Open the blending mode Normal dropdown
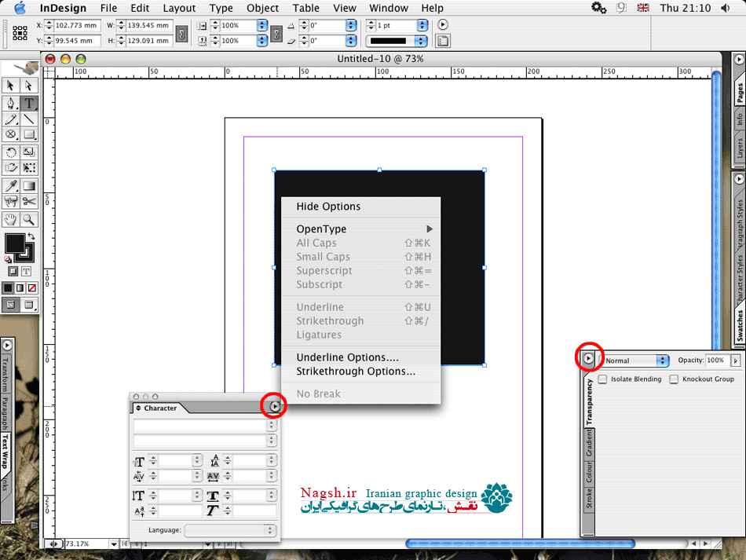This screenshot has width=746, height=560. tap(636, 361)
